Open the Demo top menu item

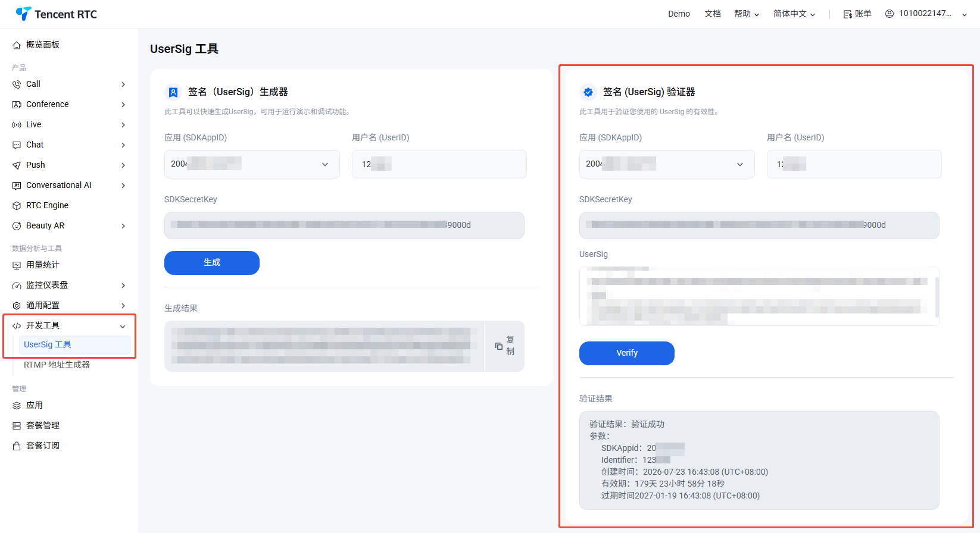pyautogui.click(x=679, y=14)
